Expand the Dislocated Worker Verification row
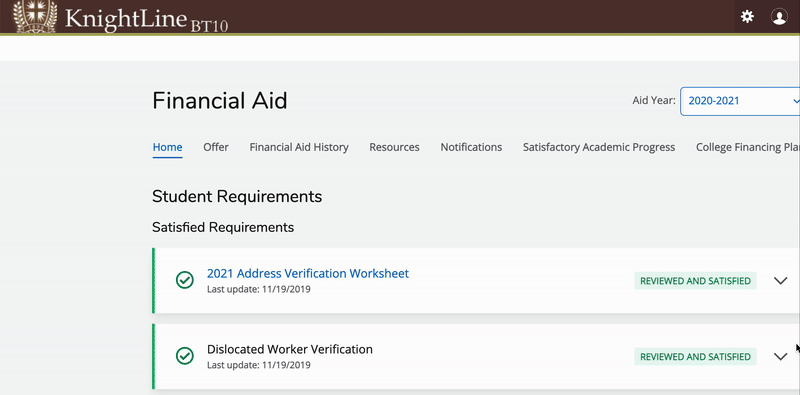This screenshot has width=800, height=395. [781, 357]
